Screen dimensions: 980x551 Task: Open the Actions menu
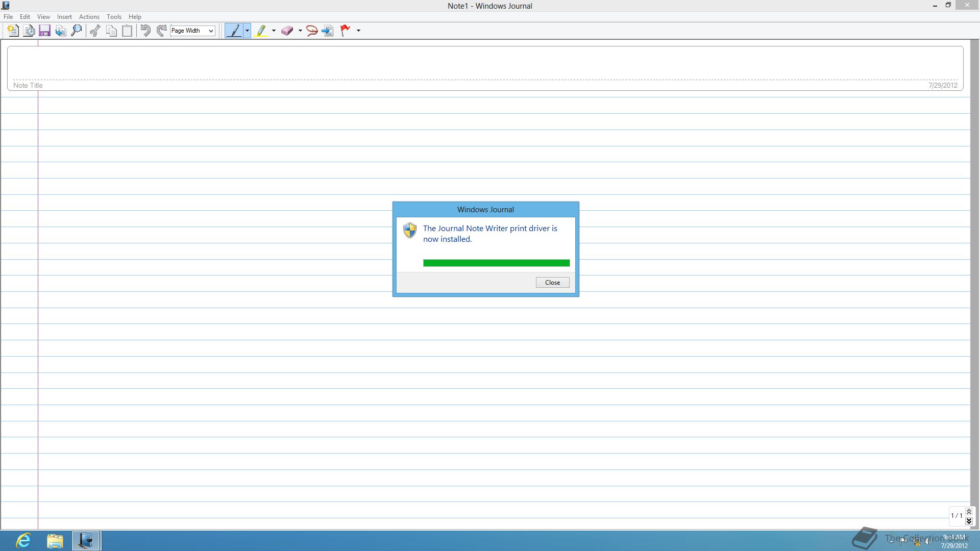(x=89, y=17)
